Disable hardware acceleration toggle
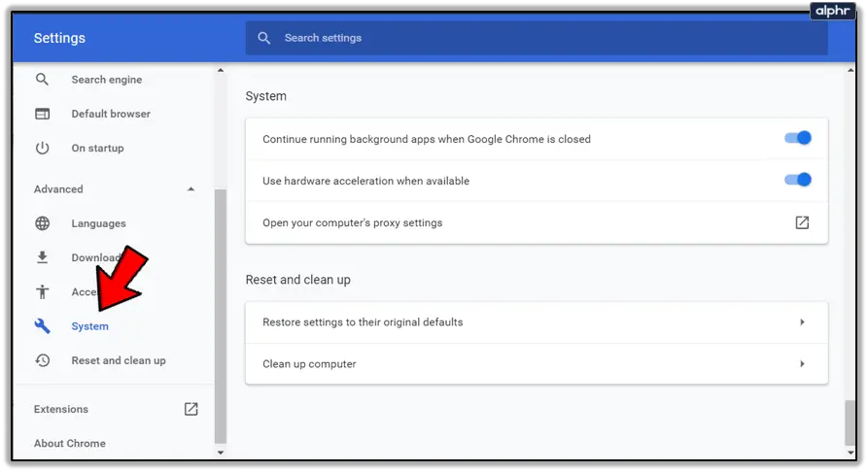Image resolution: width=868 pixels, height=472 pixels. (798, 180)
